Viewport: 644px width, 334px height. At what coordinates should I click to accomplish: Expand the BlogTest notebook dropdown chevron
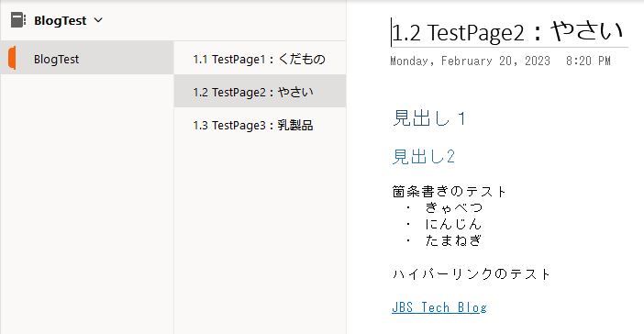[98, 20]
